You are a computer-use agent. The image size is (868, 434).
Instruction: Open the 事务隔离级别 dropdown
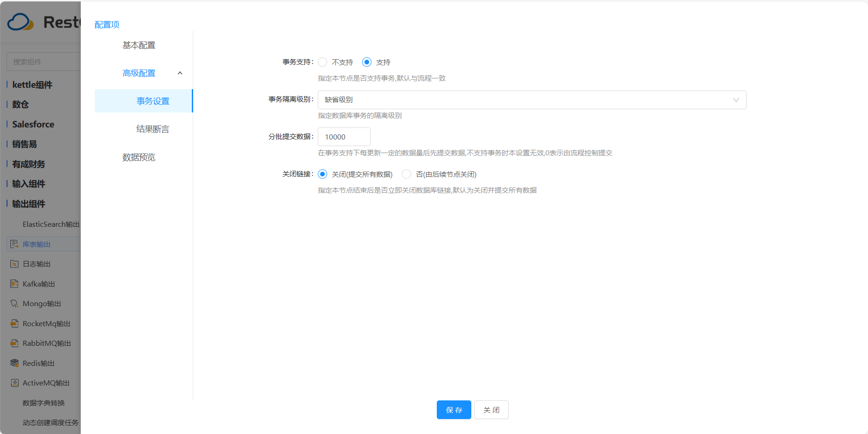(x=532, y=99)
